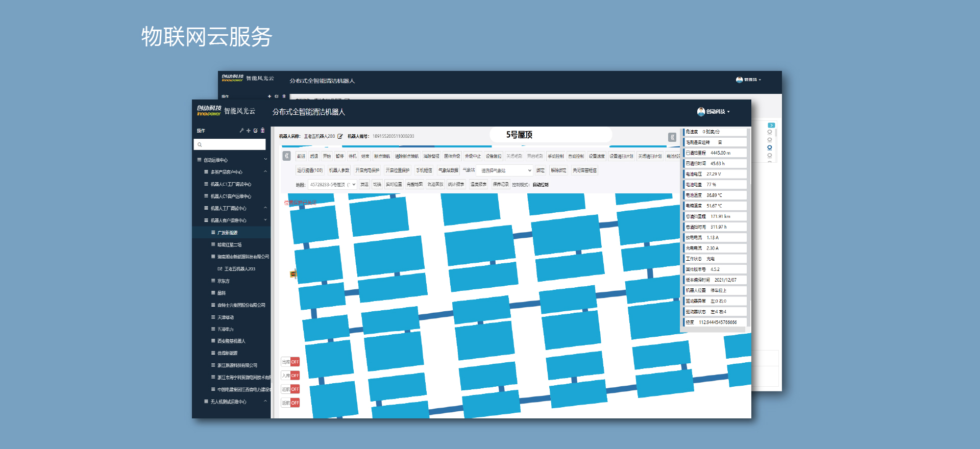Click the sidebar search input field
980x449 pixels.
pos(230,144)
